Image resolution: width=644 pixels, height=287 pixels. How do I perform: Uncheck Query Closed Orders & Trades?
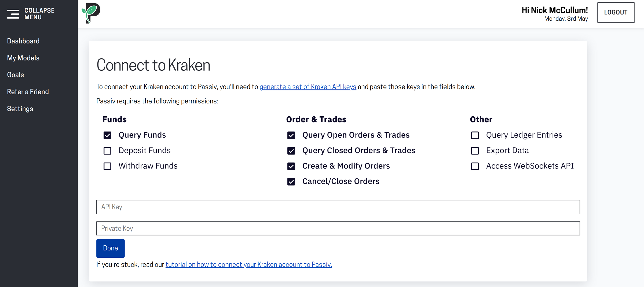(x=291, y=151)
